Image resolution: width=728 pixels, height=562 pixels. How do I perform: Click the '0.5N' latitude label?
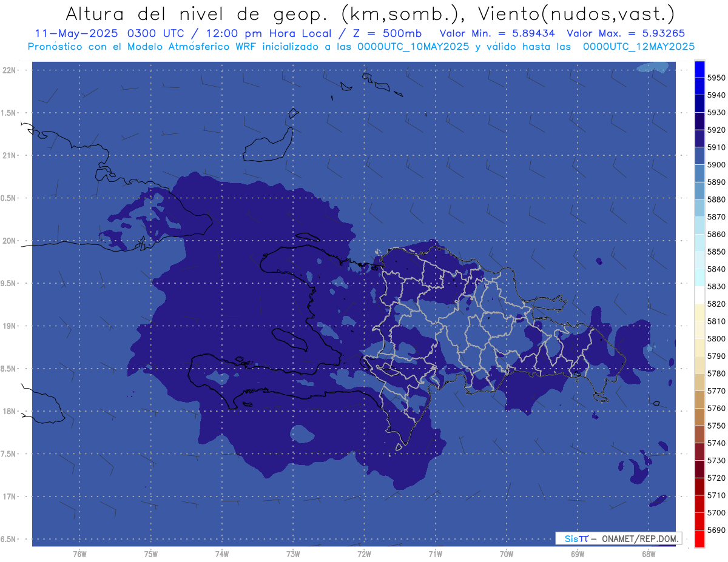pyautogui.click(x=9, y=198)
